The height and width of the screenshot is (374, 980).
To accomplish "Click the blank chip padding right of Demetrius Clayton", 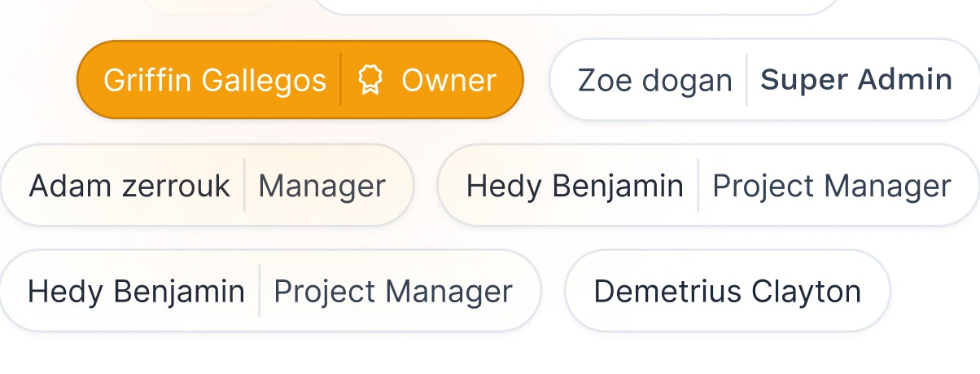I will [x=876, y=291].
